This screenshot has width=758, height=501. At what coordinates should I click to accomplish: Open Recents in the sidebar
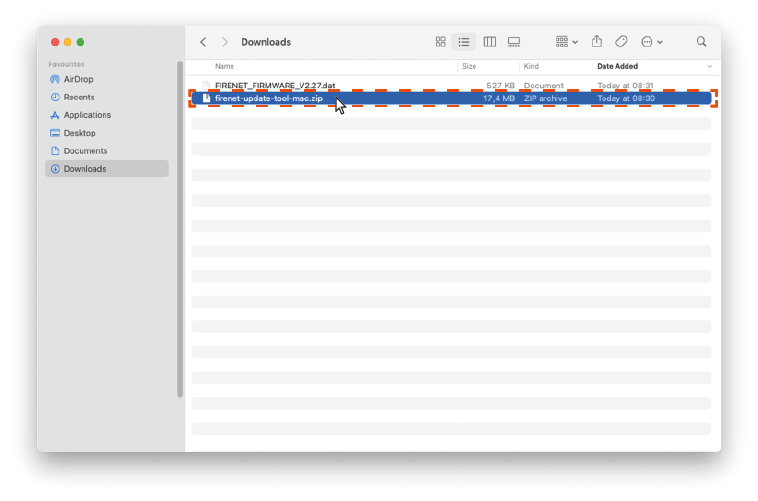pos(107,97)
